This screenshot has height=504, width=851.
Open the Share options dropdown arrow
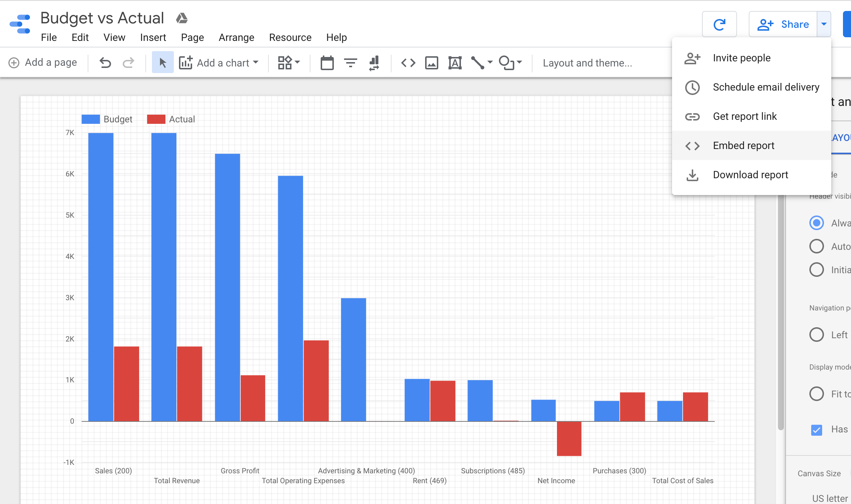pyautogui.click(x=824, y=24)
